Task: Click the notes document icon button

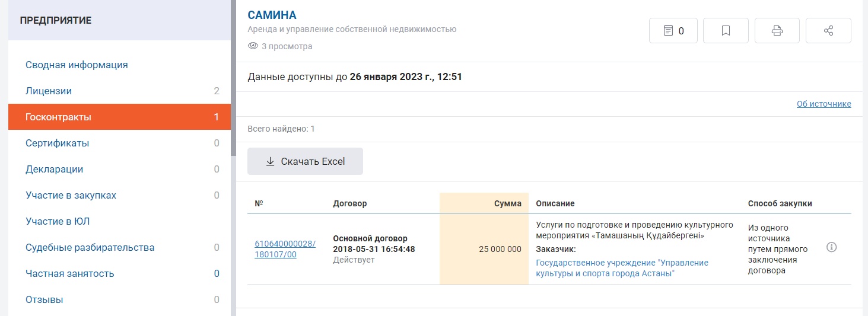Action: tap(673, 31)
